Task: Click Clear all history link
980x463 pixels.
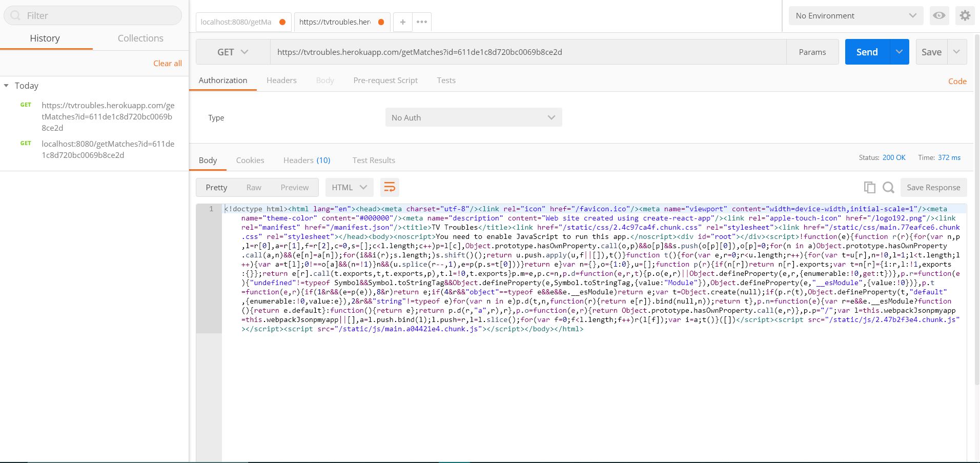Action: (168, 63)
